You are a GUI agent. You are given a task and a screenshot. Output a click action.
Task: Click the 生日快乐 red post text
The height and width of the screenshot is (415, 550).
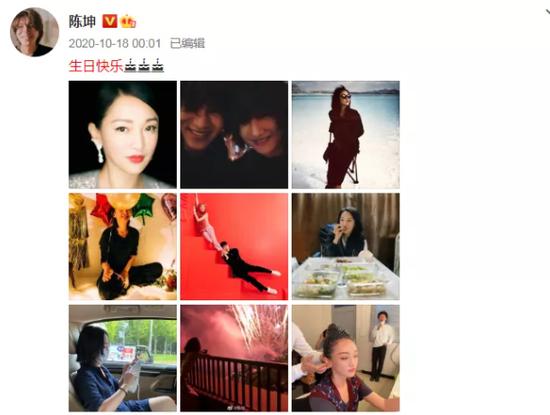(x=96, y=66)
